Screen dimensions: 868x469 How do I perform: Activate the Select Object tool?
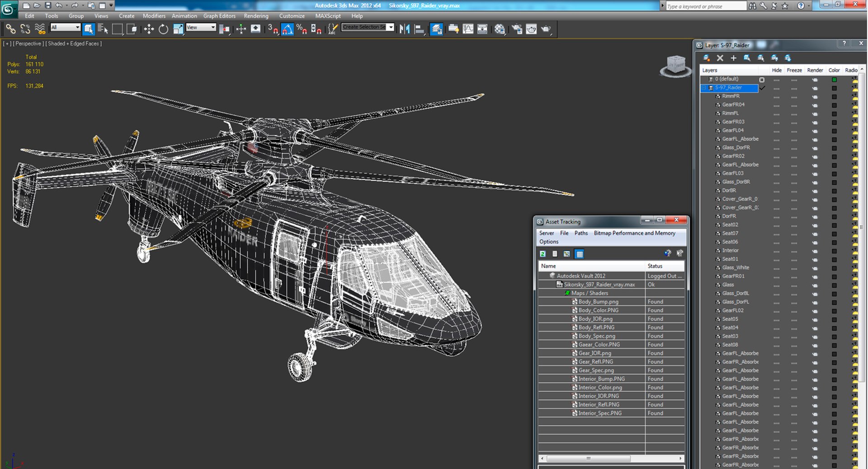click(89, 29)
